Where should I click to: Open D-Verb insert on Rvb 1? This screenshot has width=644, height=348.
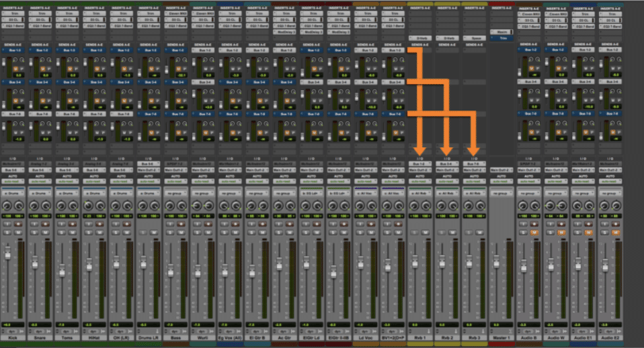pos(419,38)
